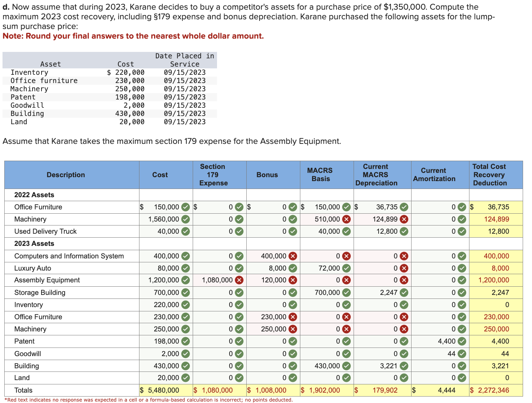Click green check next to 36,735 depreciation
This screenshot has width=532, height=403.
(404, 207)
